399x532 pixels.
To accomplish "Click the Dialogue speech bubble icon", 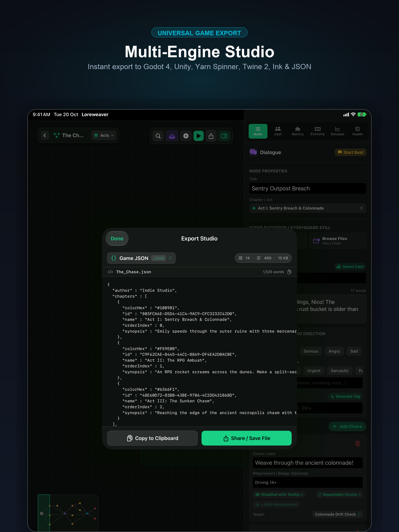I will tap(253, 152).
